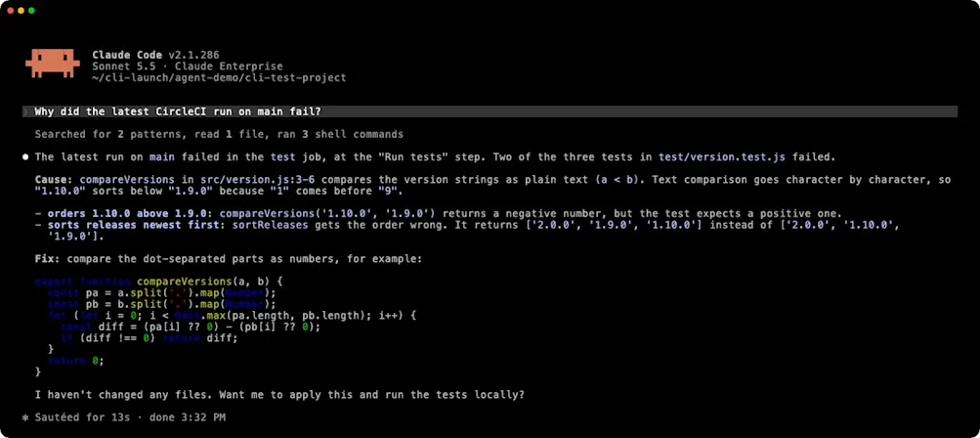Screen dimensions: 980x438
Task: Click the prompt chevron before the question
Action: click(25, 111)
